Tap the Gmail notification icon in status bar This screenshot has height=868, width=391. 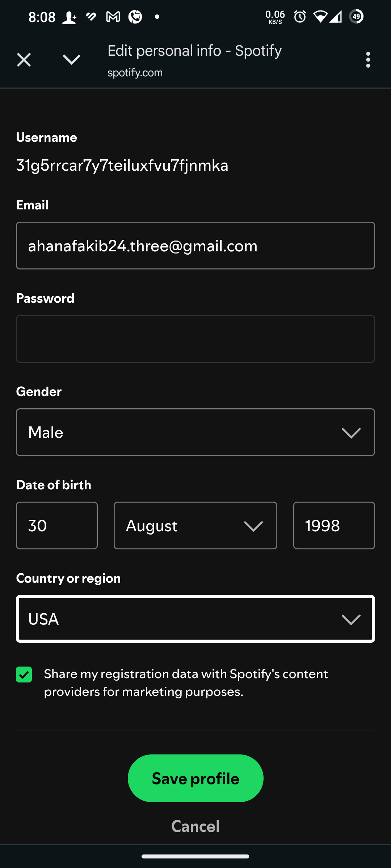[x=113, y=17]
